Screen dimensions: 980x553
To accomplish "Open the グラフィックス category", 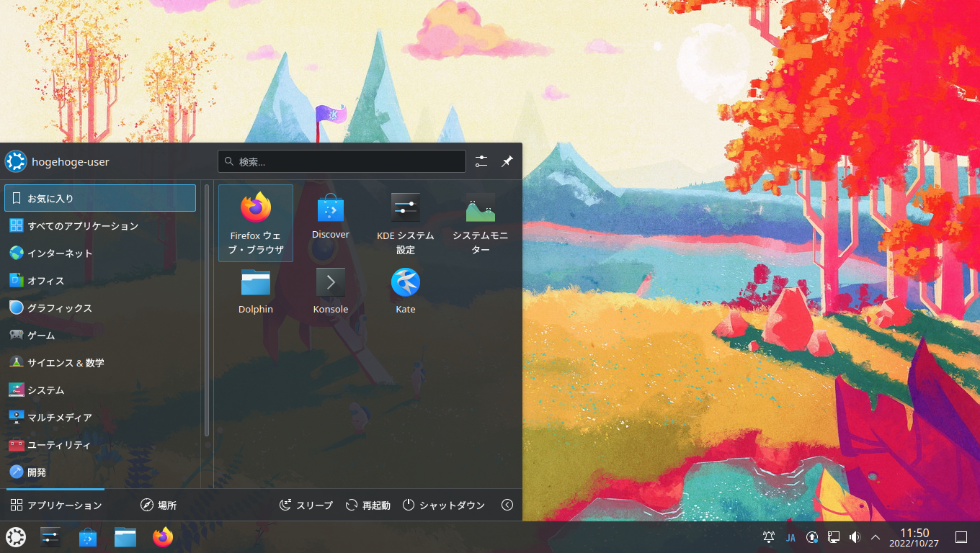I will [100, 307].
